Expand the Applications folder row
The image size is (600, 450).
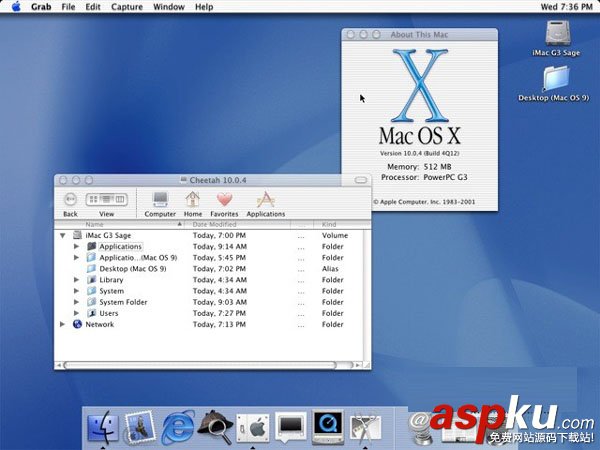coord(77,246)
